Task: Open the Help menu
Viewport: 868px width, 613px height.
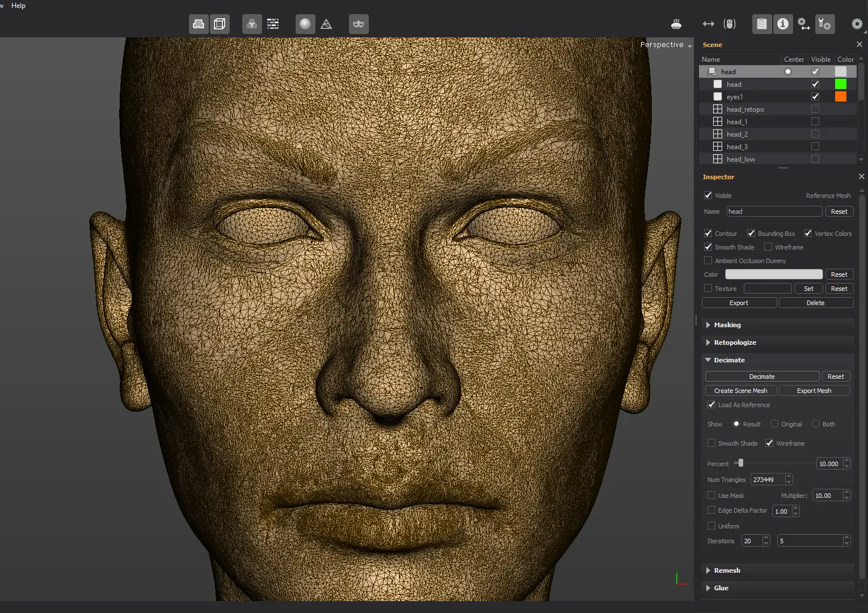Action: click(18, 6)
